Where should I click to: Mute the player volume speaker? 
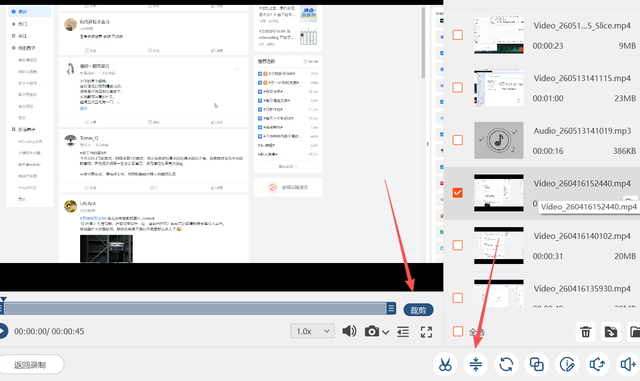click(x=349, y=331)
